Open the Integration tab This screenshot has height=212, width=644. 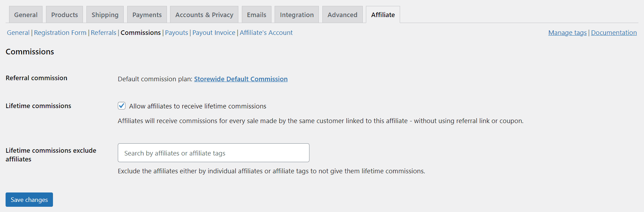pyautogui.click(x=297, y=15)
